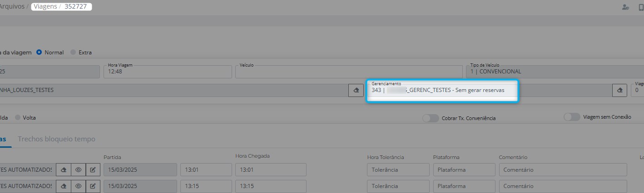Click the mobile device icon in header
Viewport: 644px width, 193px height.
641,7
